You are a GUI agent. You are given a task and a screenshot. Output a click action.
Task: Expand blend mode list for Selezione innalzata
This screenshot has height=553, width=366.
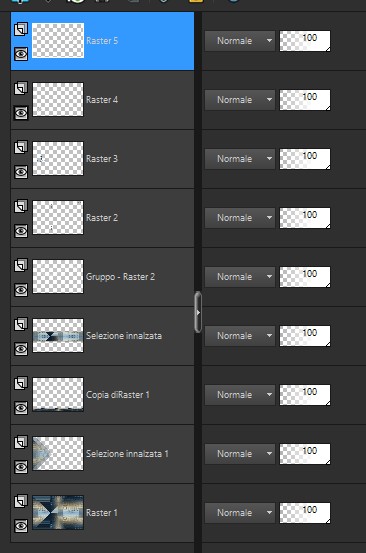pyautogui.click(x=239, y=336)
